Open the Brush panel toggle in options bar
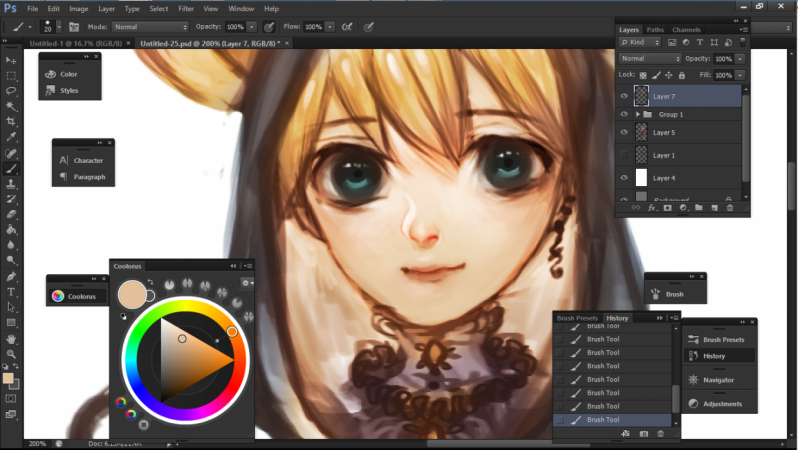The image size is (798, 450). (74, 27)
